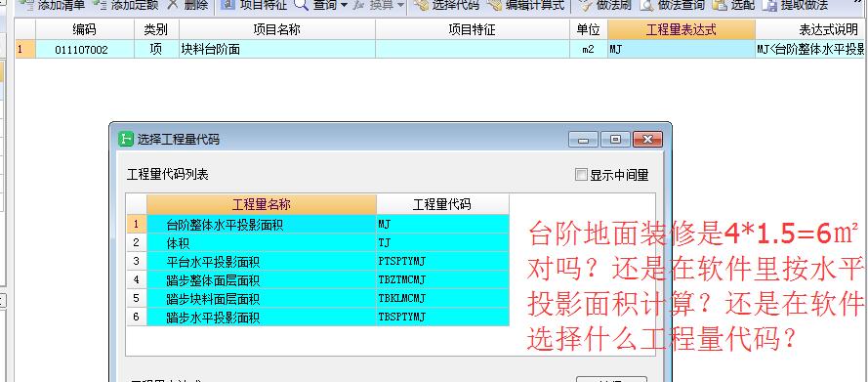Select the 单位 column header

pyautogui.click(x=588, y=30)
